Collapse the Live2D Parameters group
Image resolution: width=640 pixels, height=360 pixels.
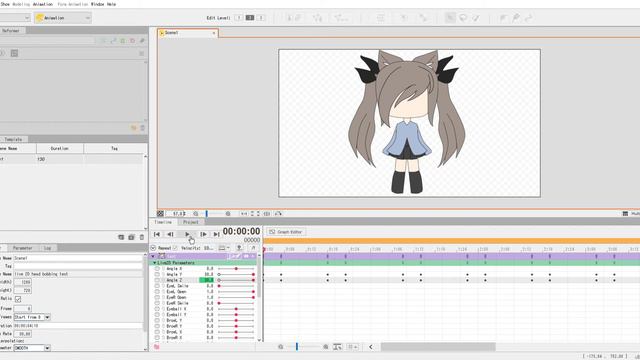coord(155,263)
